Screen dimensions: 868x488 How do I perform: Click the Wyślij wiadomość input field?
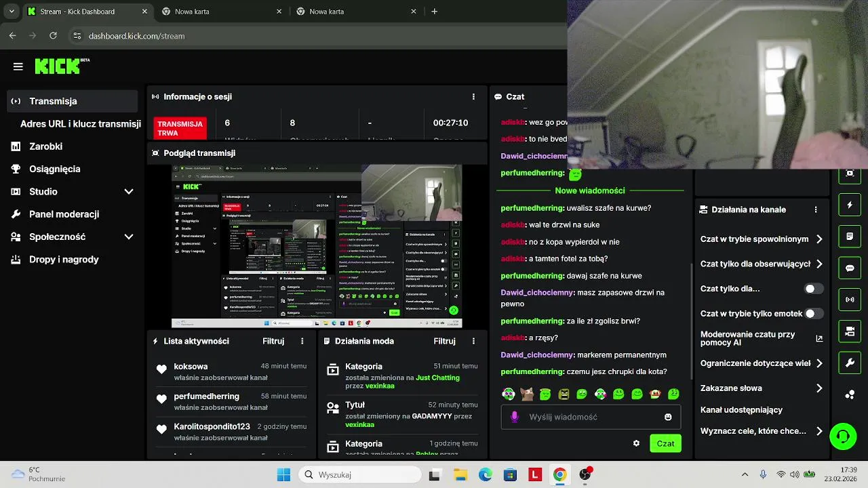coord(591,417)
